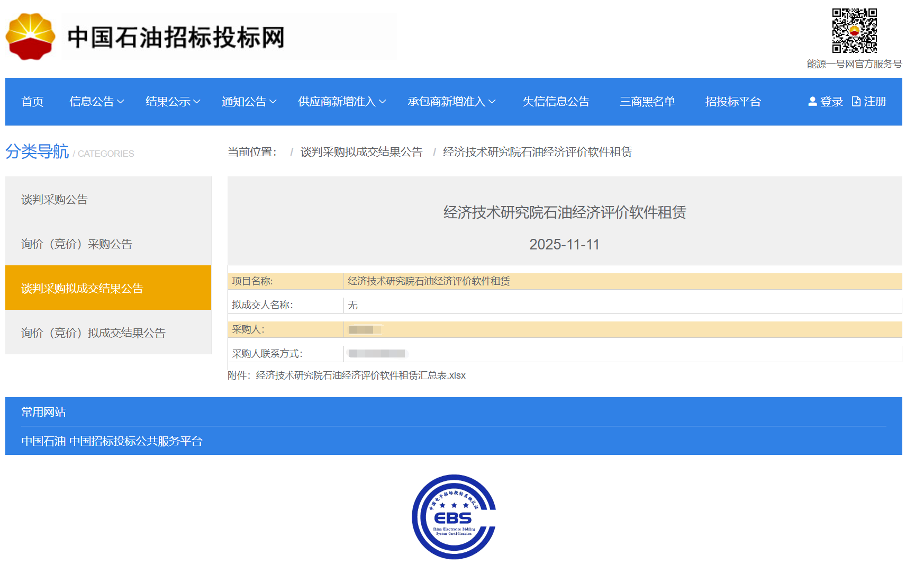Click the China Petroleum sun logo
The width and height of the screenshot is (924, 564).
(x=30, y=37)
